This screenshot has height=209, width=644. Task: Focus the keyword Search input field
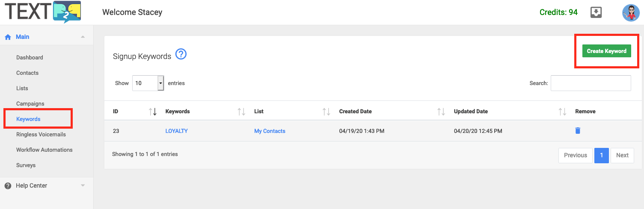click(591, 83)
